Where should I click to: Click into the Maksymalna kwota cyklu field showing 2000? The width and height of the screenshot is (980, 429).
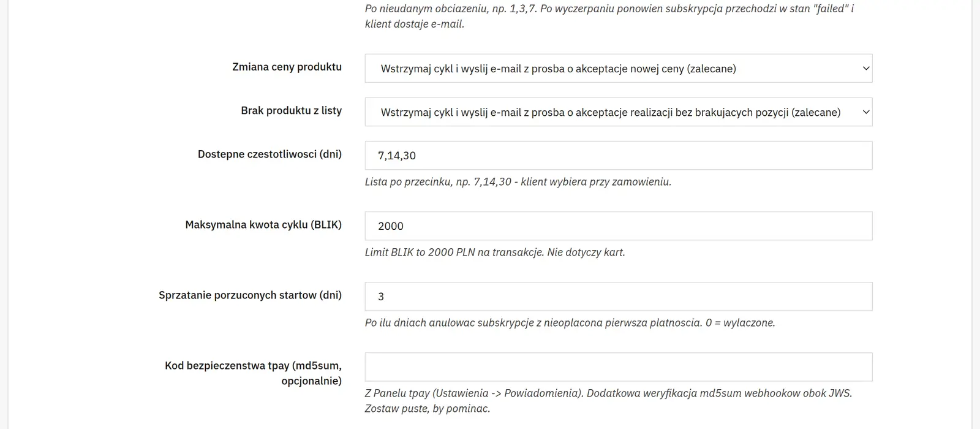[x=619, y=226]
